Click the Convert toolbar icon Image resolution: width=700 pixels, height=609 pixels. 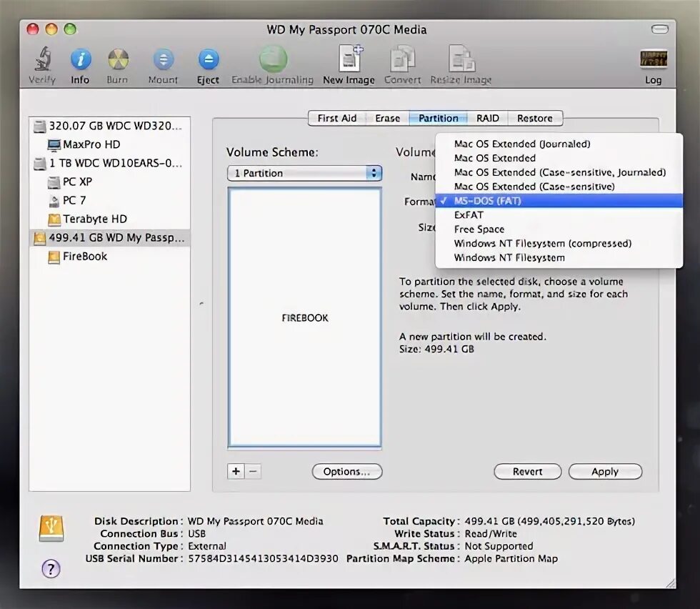pyautogui.click(x=402, y=58)
